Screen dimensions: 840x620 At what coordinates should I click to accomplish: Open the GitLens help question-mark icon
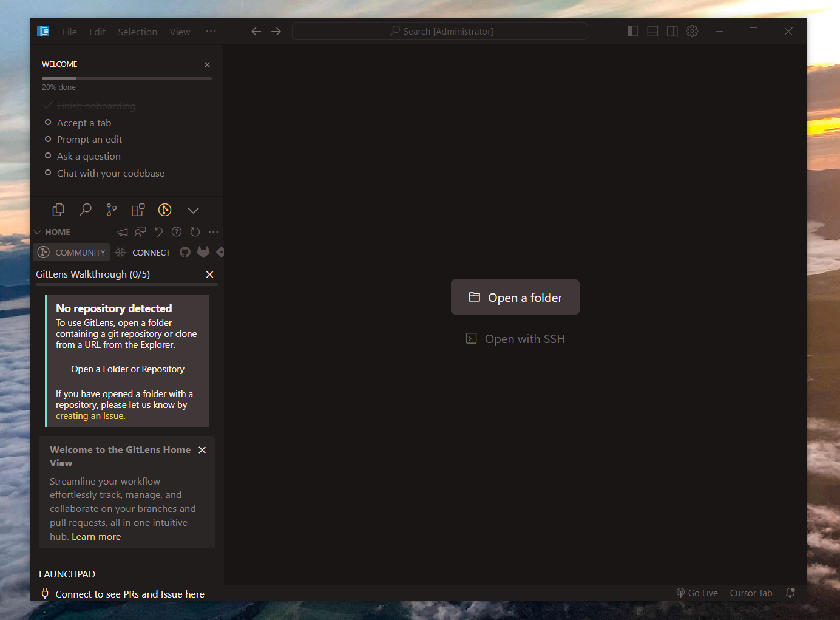(177, 232)
